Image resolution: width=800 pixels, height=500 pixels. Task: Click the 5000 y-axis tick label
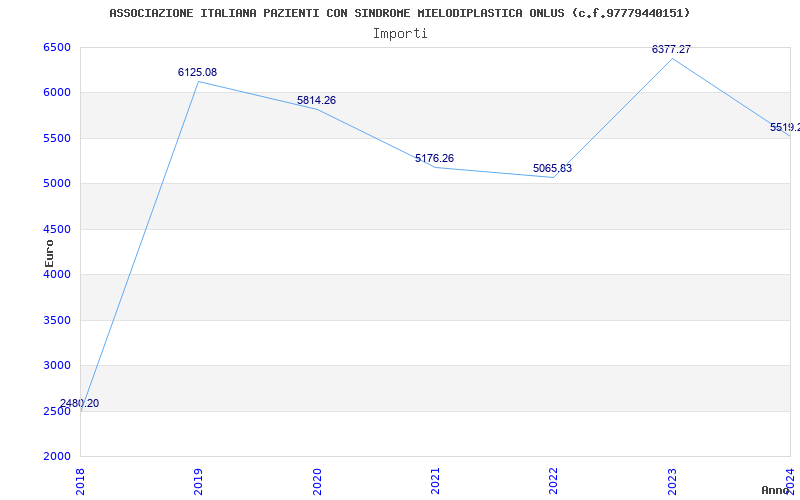pos(57,184)
